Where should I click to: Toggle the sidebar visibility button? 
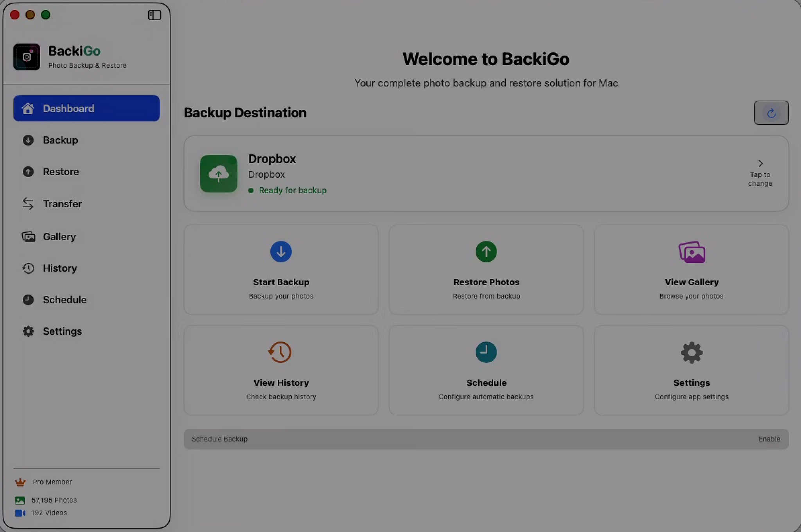pos(154,15)
